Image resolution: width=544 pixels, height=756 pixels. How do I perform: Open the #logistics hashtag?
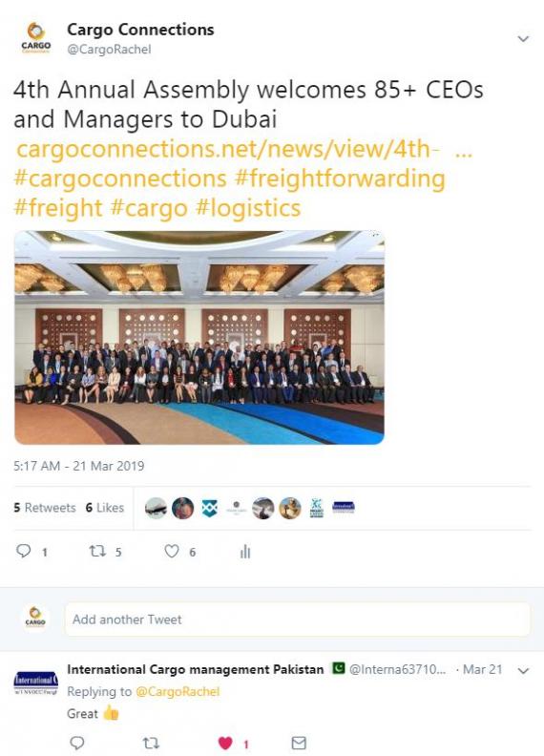pyautogui.click(x=248, y=208)
